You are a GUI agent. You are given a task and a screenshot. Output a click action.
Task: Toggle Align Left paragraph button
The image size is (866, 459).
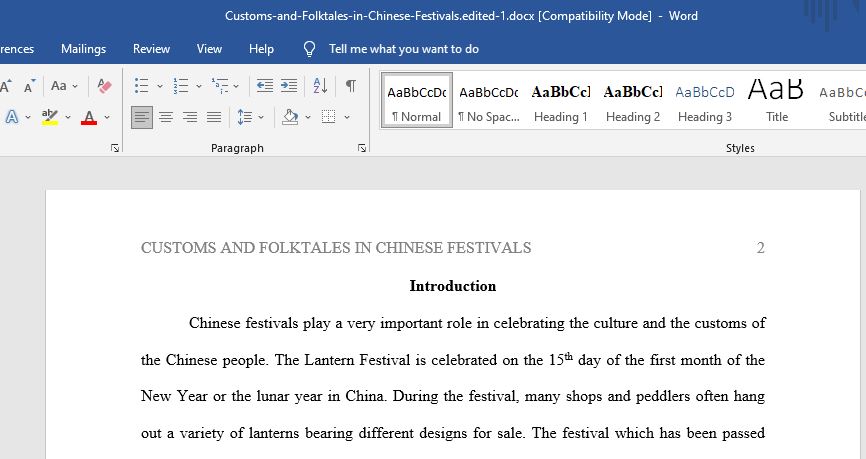(142, 117)
